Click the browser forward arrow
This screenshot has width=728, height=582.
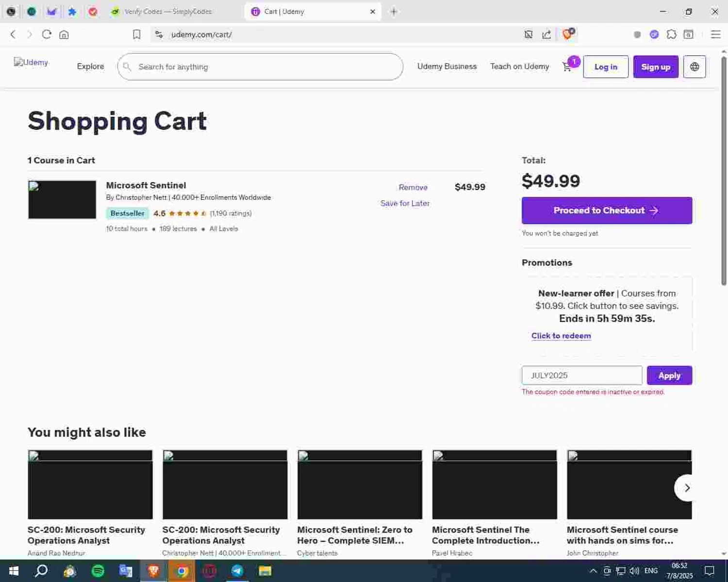pyautogui.click(x=30, y=34)
